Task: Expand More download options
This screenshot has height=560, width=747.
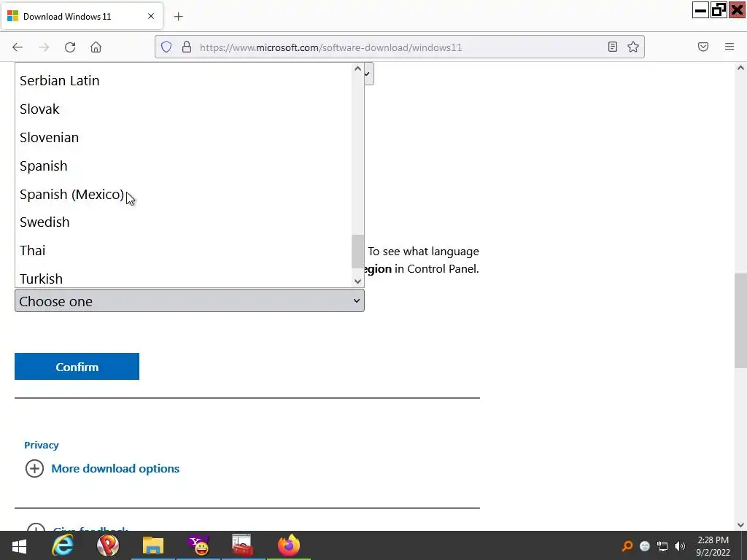Action: [115, 469]
